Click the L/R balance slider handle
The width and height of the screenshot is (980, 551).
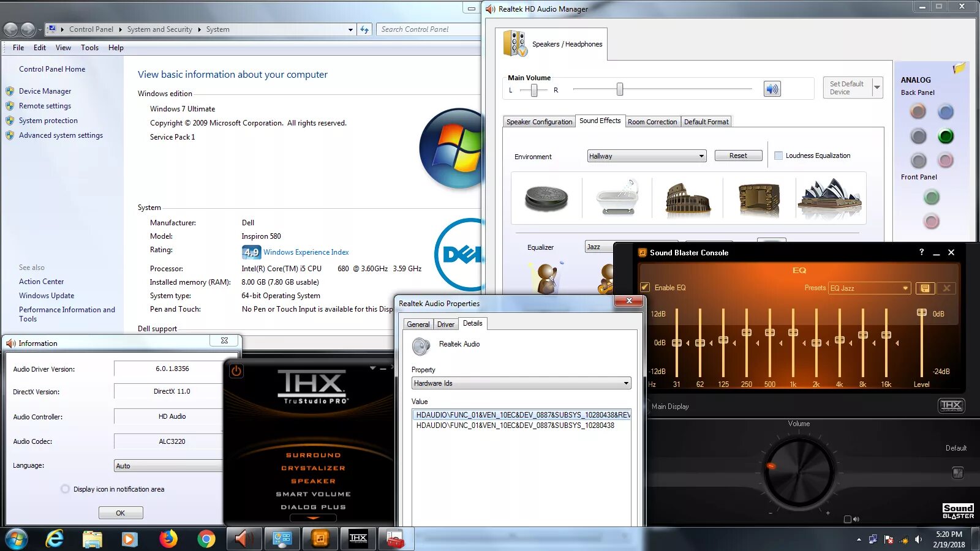coord(534,90)
